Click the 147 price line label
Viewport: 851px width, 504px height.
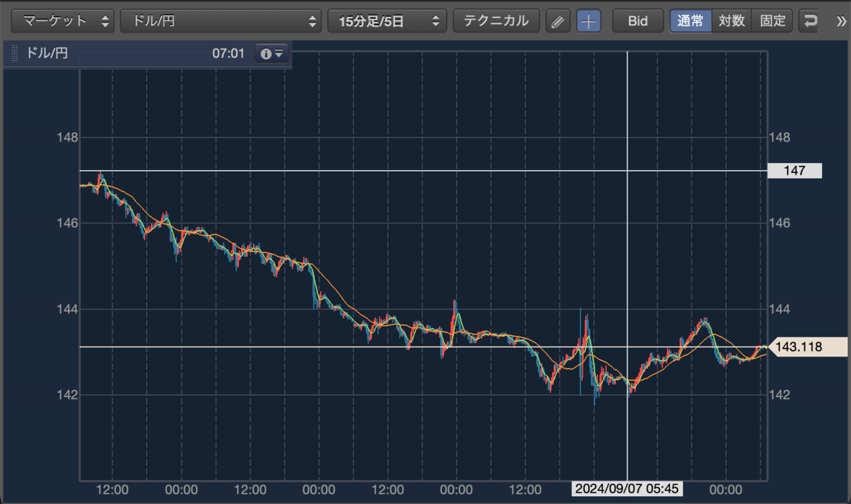point(795,171)
